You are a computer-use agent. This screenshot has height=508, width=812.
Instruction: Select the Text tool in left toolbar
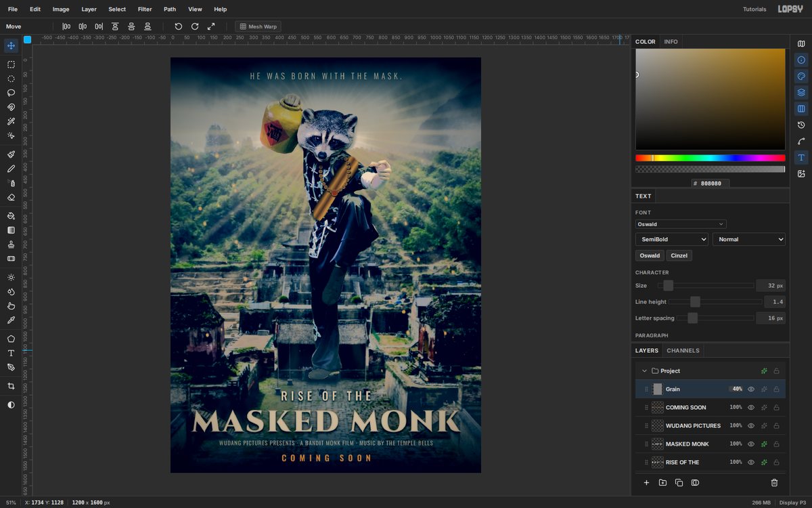[x=11, y=353]
